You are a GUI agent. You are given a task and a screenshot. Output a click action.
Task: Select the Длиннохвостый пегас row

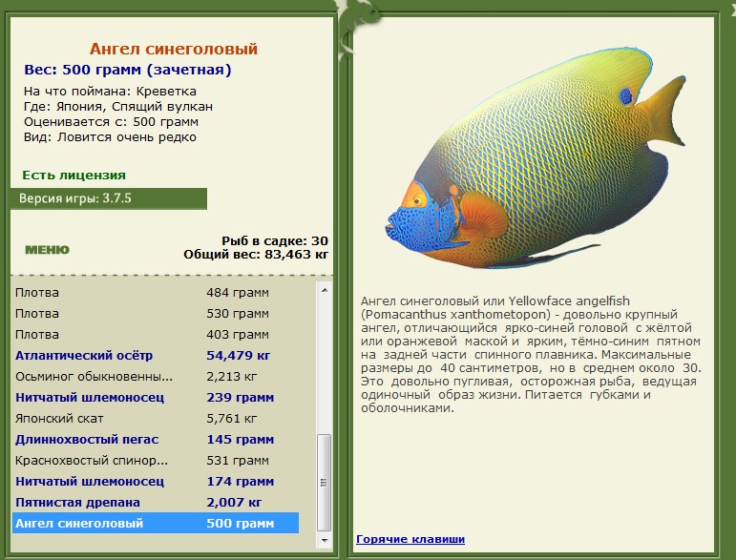156,440
